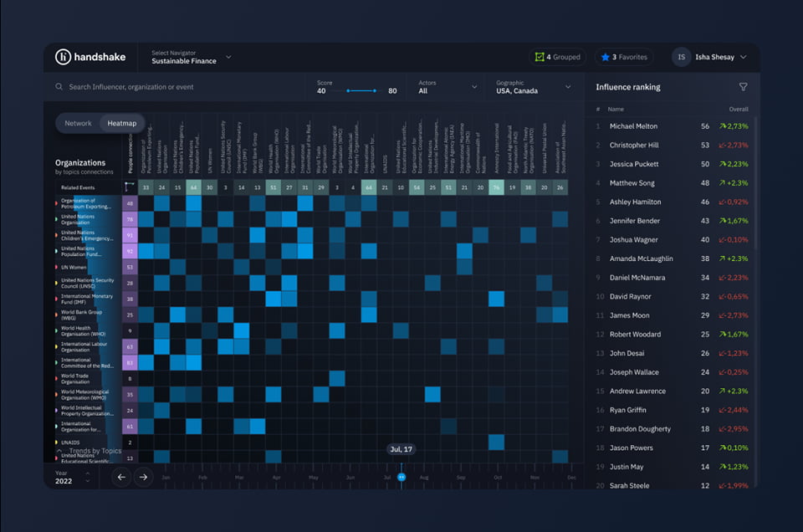The height and width of the screenshot is (532, 803).
Task: Select Daniel McNamara in the ranking list
Action: coord(672,278)
